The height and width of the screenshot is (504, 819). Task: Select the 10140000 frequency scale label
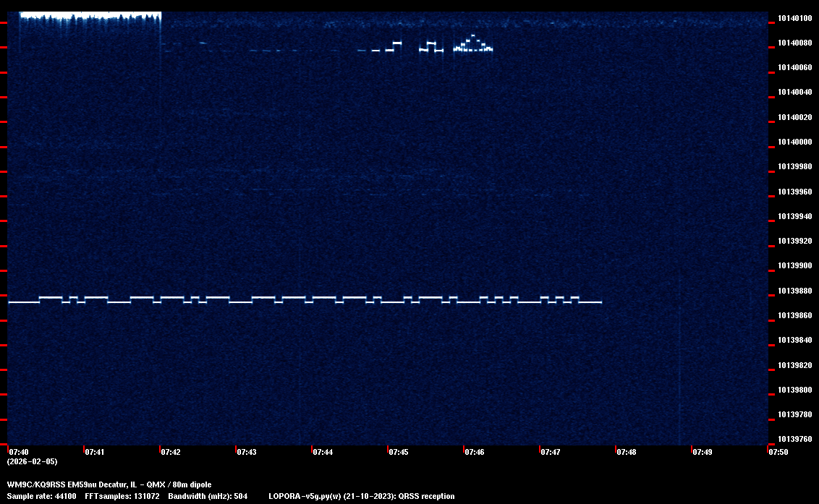click(794, 142)
